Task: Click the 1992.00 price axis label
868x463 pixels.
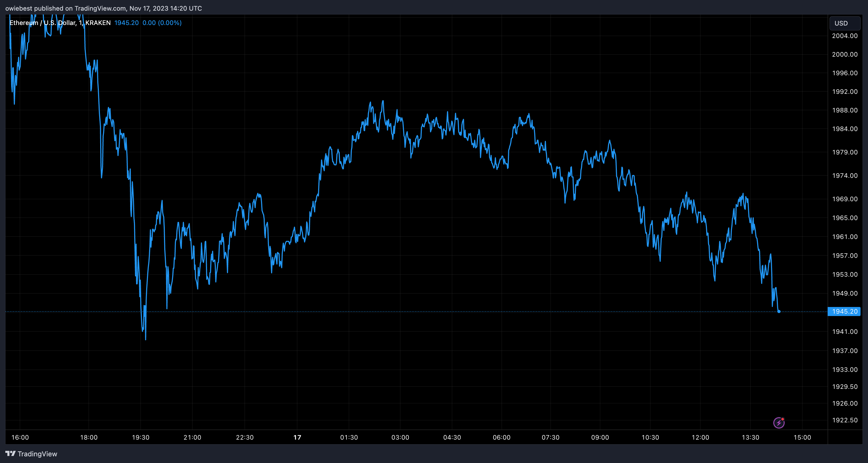Action: pos(845,92)
